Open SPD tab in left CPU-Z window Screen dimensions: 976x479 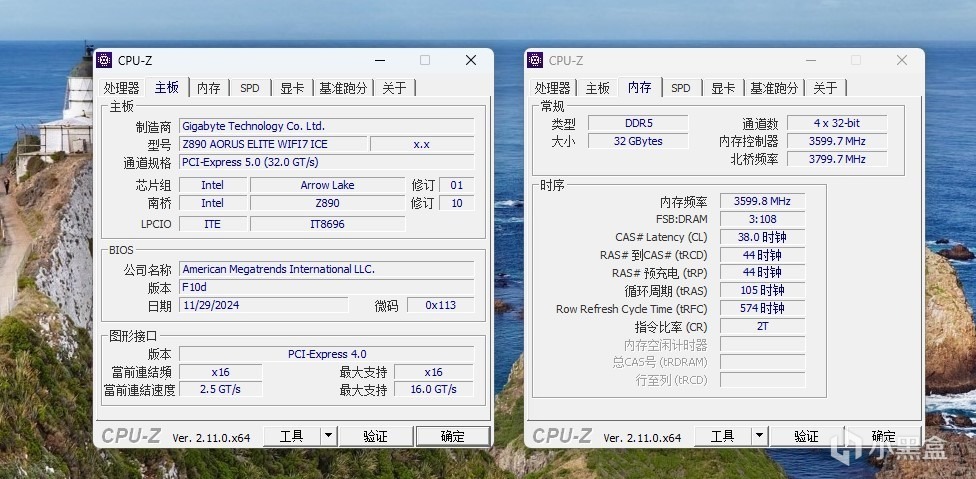(x=250, y=88)
